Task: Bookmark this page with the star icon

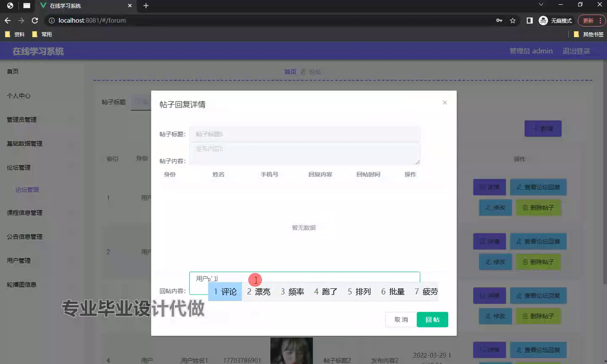Action: pyautogui.click(x=513, y=20)
